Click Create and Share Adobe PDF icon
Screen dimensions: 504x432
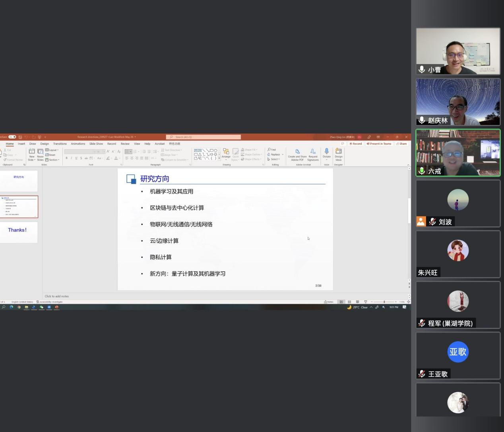[297, 152]
